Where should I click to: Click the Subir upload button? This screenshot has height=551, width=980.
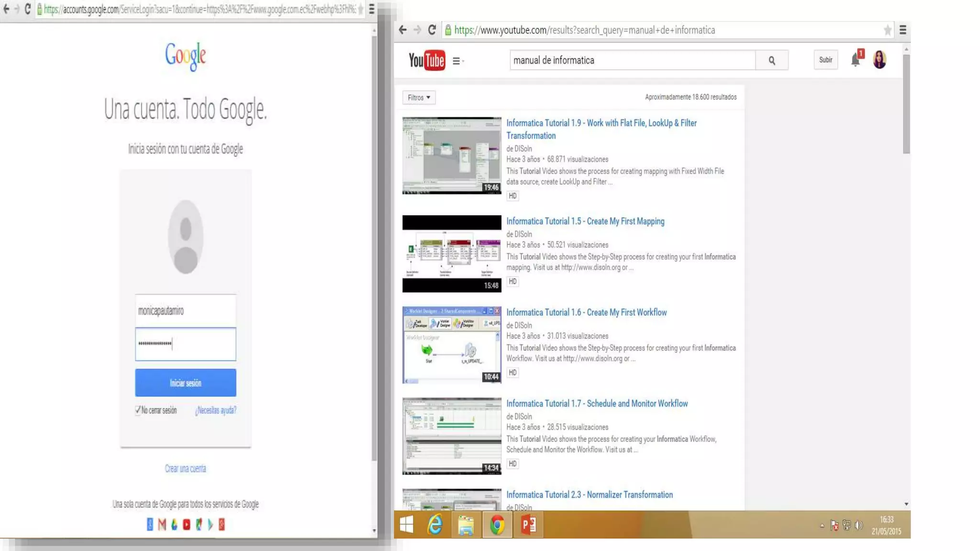(x=825, y=60)
